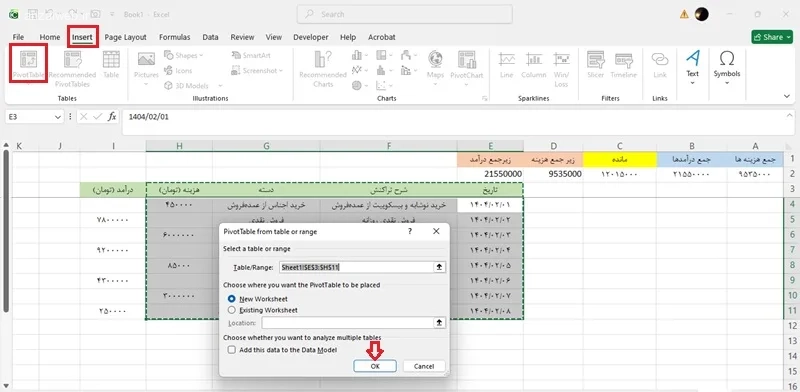Select column header F
Viewport: 800px width, 392px height.
click(389, 146)
